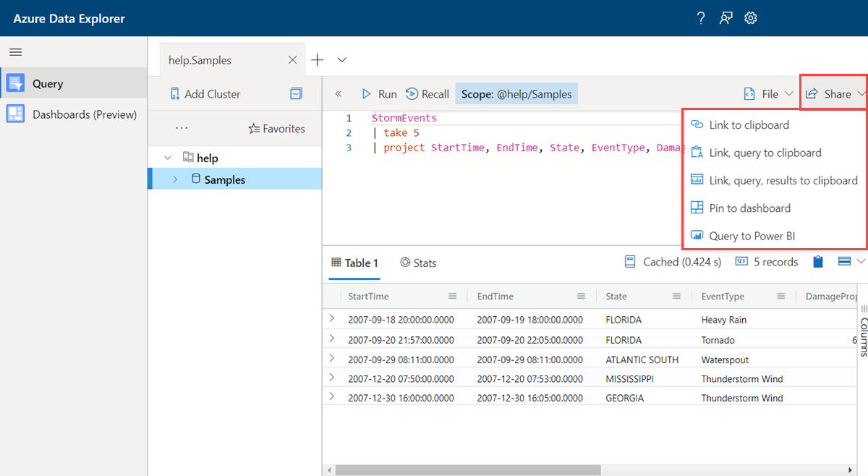Open the feedback icon in the title bar
This screenshot has width=868, height=476.
tap(726, 17)
